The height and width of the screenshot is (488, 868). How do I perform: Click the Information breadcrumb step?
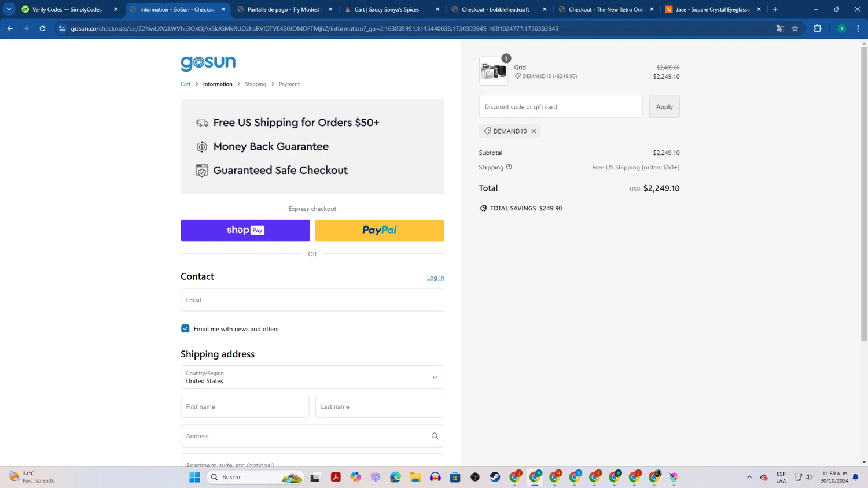click(x=218, y=84)
